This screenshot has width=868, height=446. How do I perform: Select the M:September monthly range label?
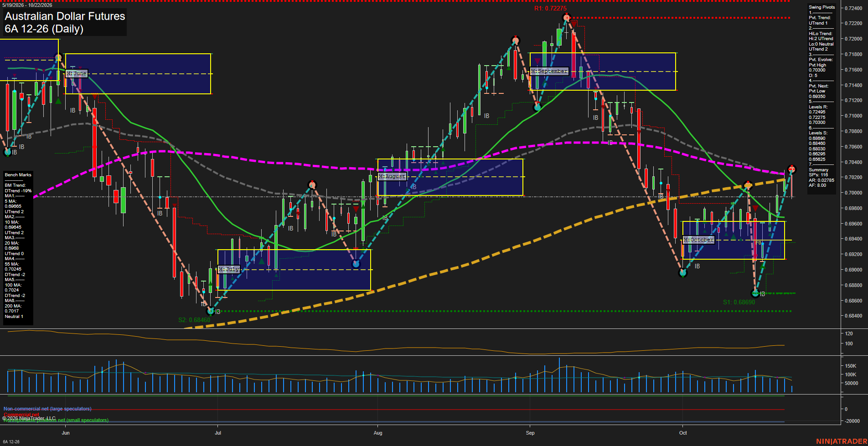click(549, 71)
